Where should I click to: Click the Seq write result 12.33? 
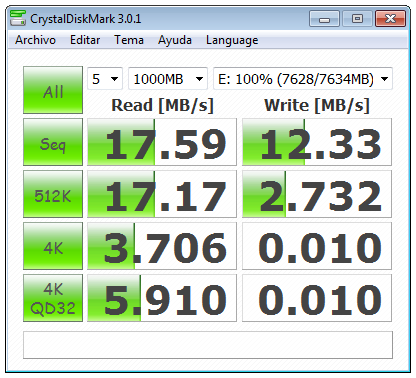317,142
